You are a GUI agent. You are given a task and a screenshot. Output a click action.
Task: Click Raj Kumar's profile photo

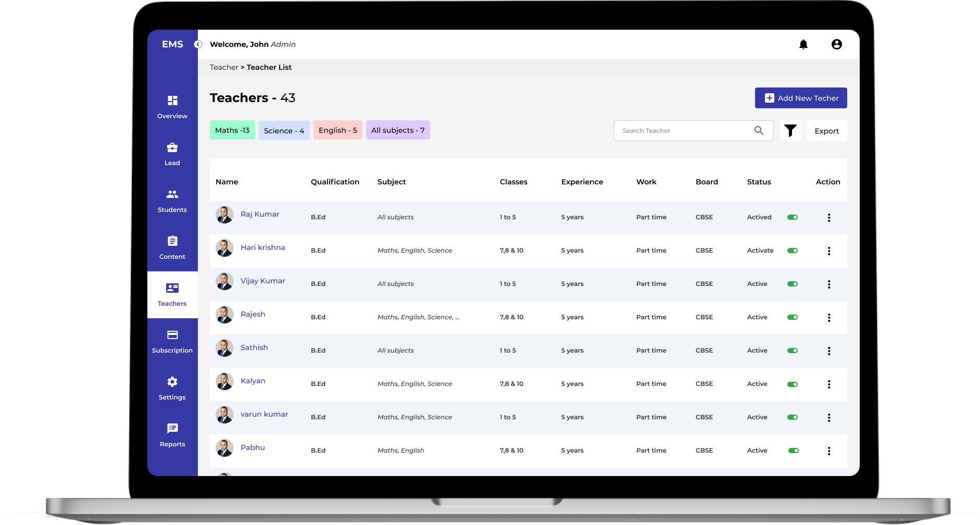(224, 215)
